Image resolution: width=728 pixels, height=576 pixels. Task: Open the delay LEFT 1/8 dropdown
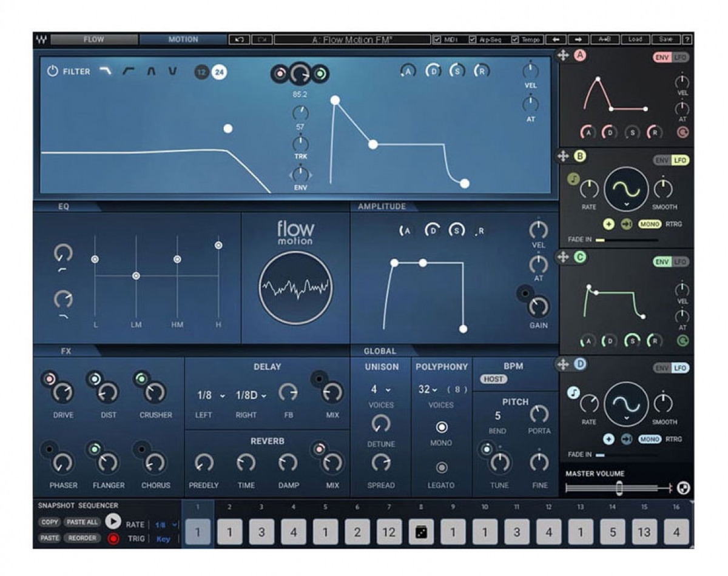[x=211, y=395]
